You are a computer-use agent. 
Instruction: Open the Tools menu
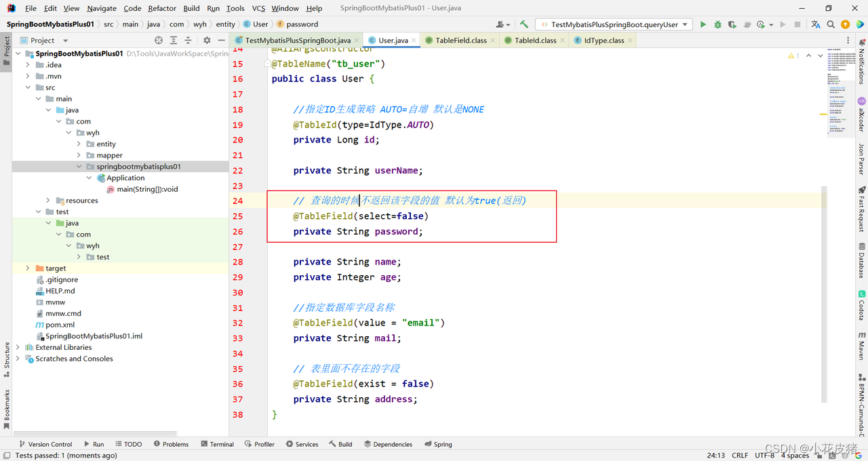(x=235, y=8)
